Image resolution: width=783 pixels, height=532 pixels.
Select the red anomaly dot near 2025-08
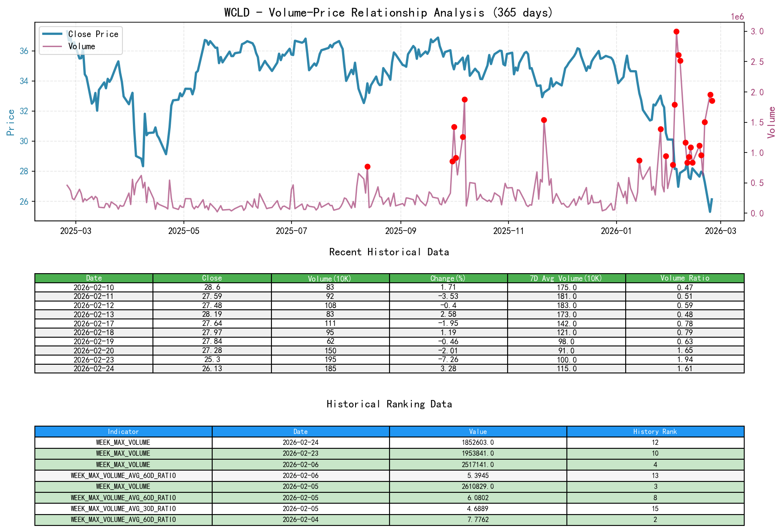click(367, 166)
